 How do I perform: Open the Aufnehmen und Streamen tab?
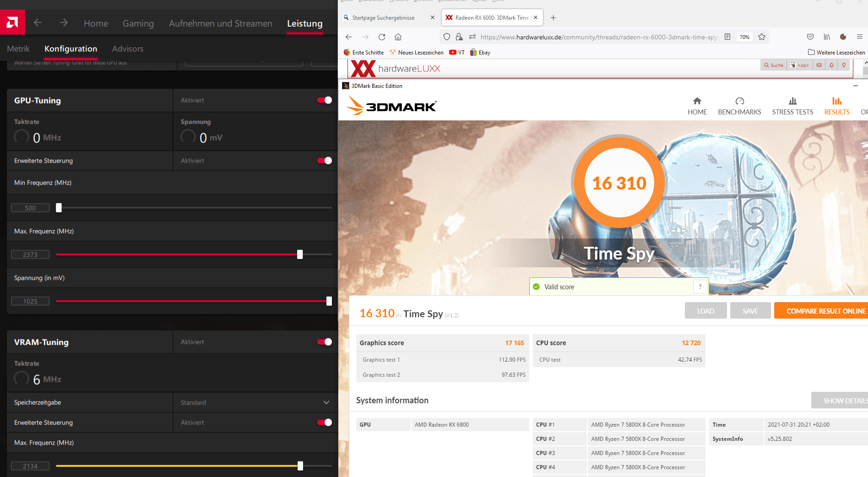220,23
